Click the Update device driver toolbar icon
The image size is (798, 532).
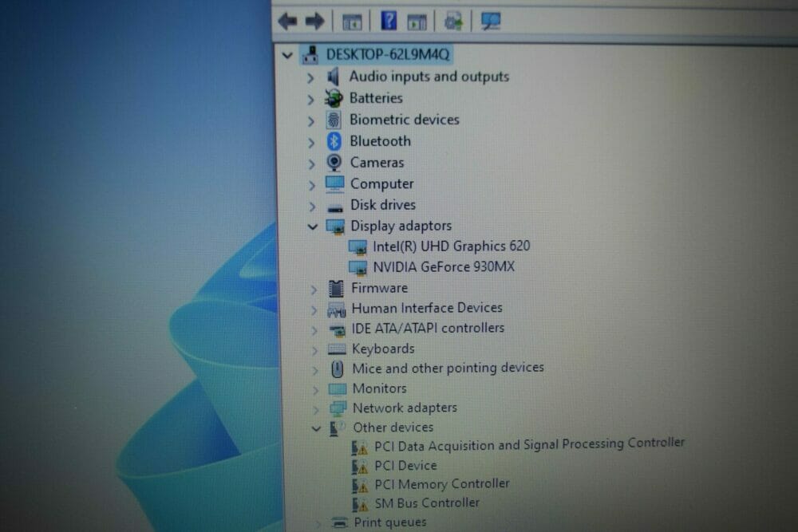[452, 22]
